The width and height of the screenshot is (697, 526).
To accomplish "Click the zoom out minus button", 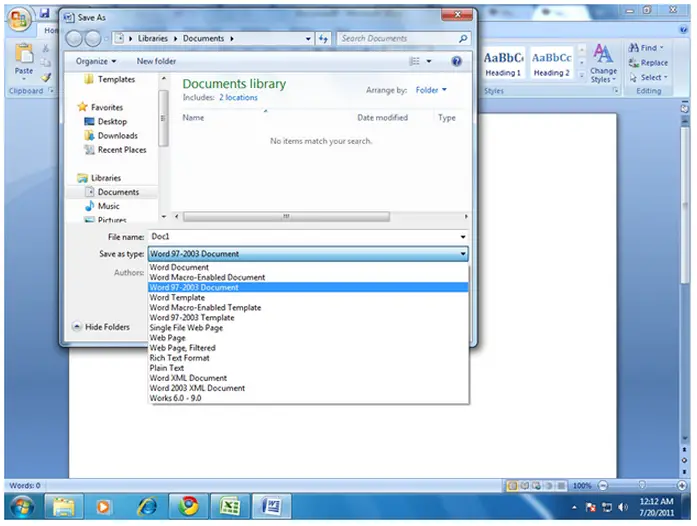I will 603,486.
